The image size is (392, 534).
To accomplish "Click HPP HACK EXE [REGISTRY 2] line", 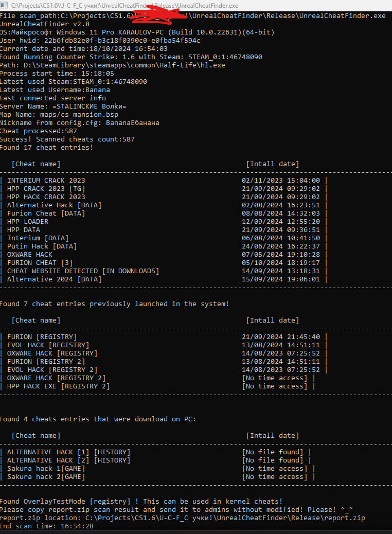I will pyautogui.click(x=157, y=386).
